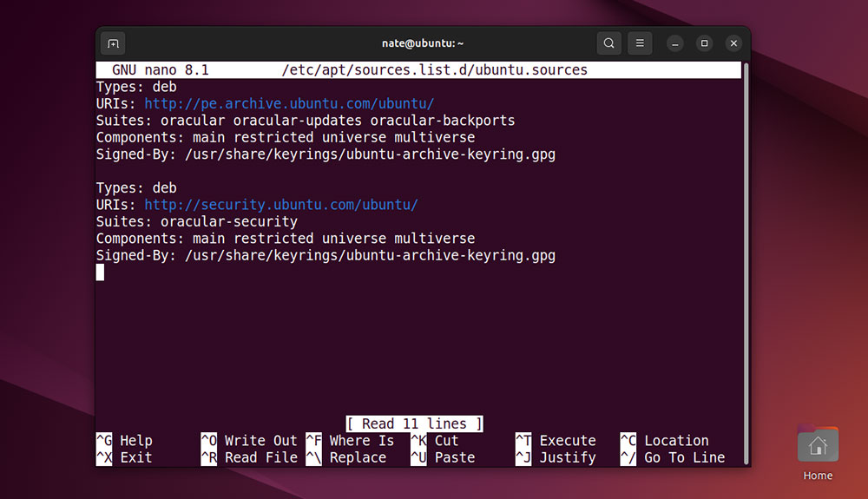868x499 pixels.
Task: Click the ^F Where Is shortcut
Action: [350, 441]
